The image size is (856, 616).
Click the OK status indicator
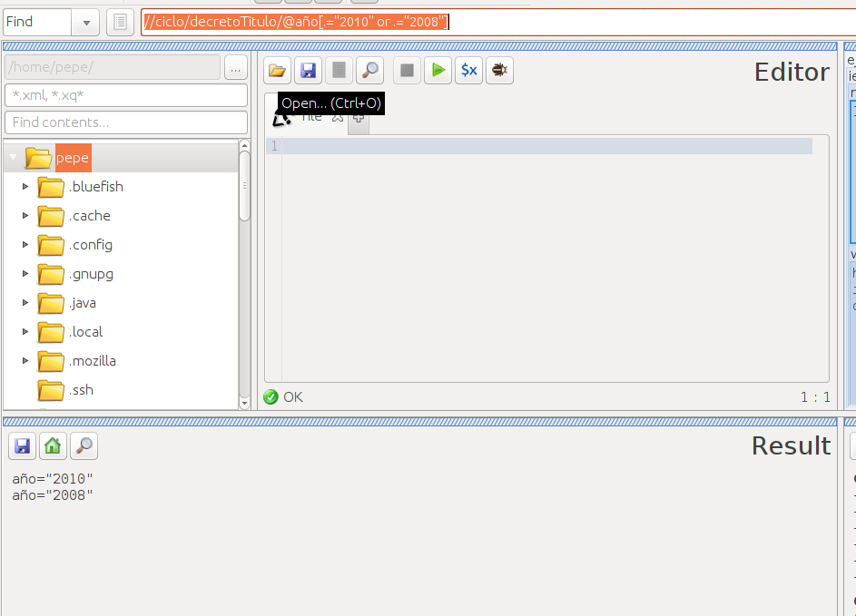tap(283, 397)
